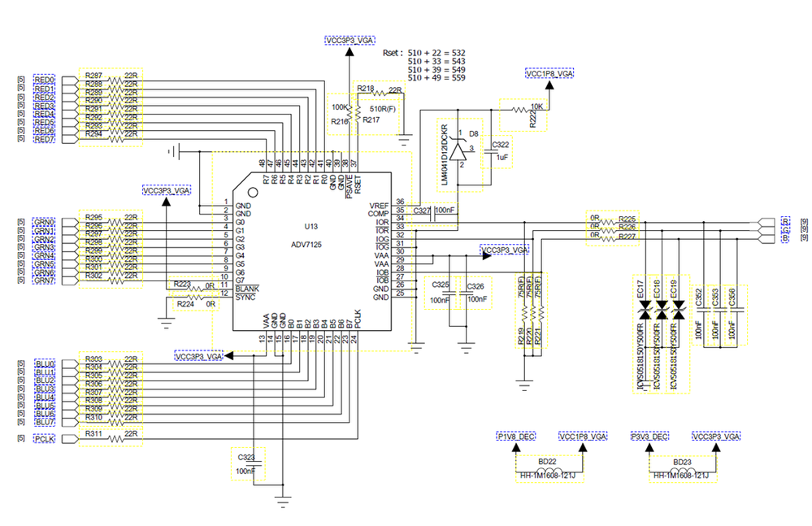Image resolution: width=812 pixels, height=526 pixels.
Task: Select the RSET pin name on U13
Action: (x=358, y=186)
